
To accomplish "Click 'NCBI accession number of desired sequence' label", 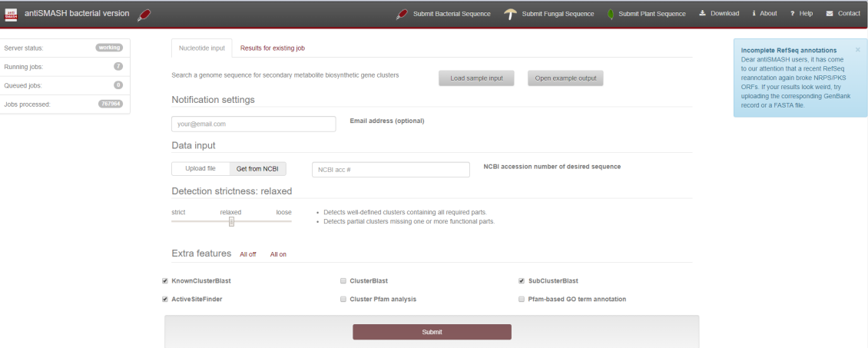I will (x=552, y=166).
